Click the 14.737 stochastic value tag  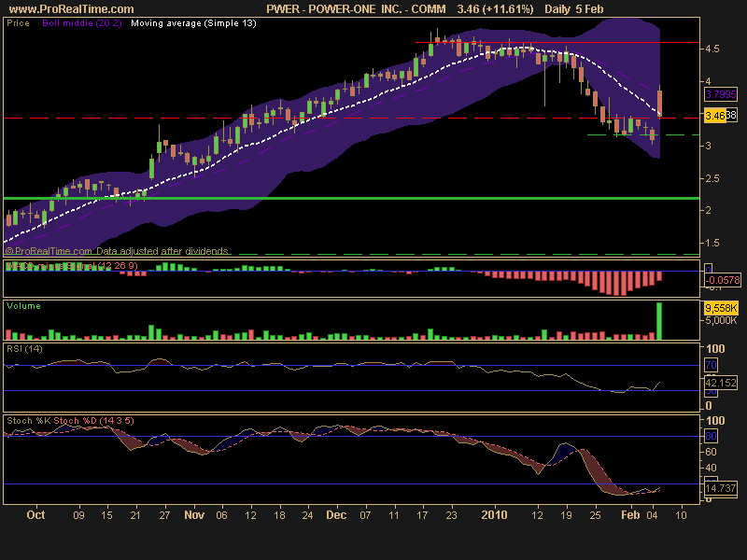point(721,488)
